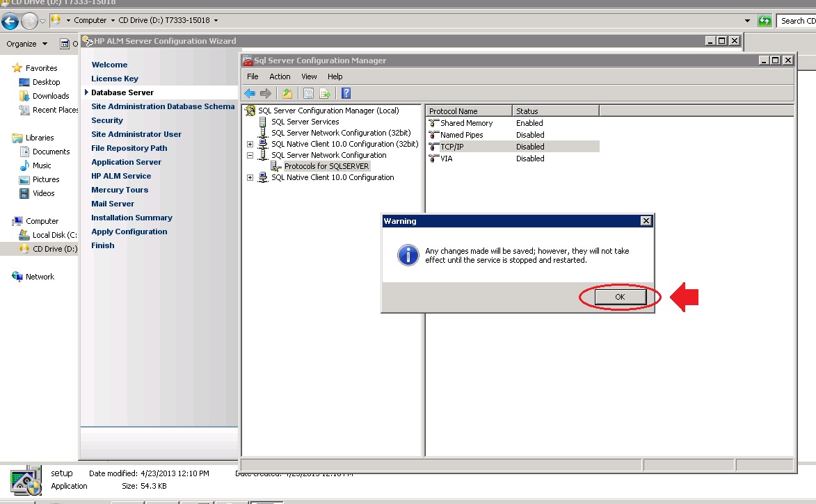The height and width of the screenshot is (504, 816).
Task: Select Local Disk (C:) in sidebar
Action: (54, 235)
